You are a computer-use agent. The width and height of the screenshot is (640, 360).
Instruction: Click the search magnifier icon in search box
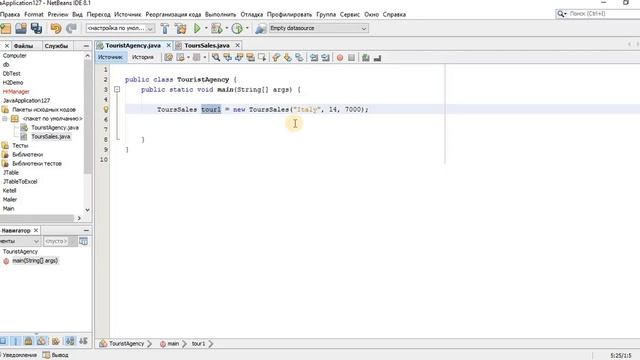click(x=561, y=14)
